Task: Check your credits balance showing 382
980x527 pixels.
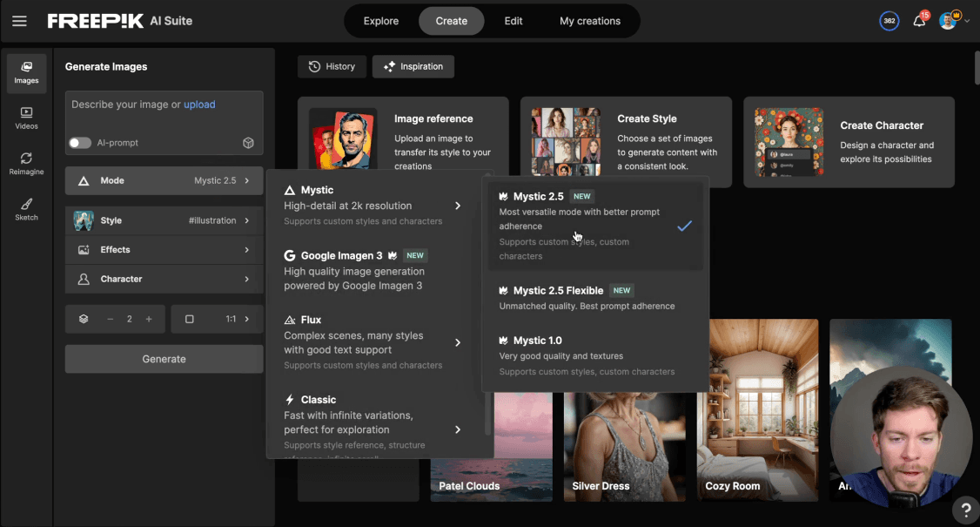Action: (x=889, y=21)
